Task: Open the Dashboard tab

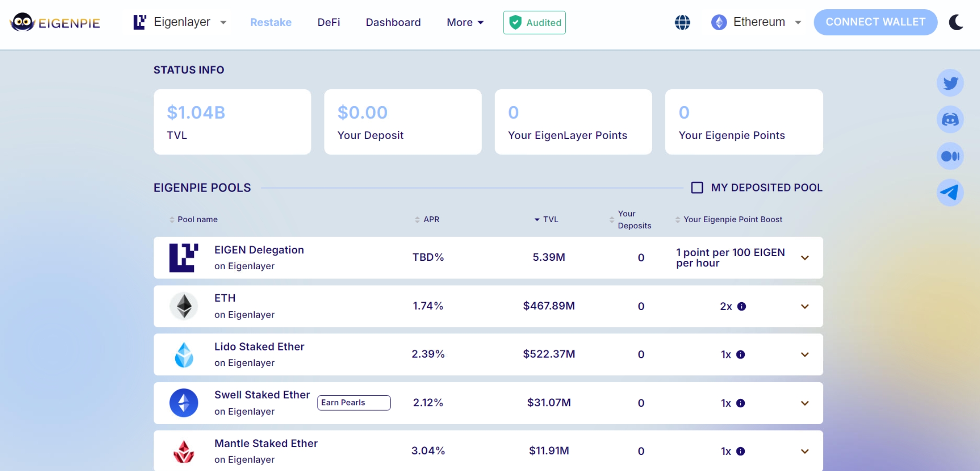Action: coord(393,22)
